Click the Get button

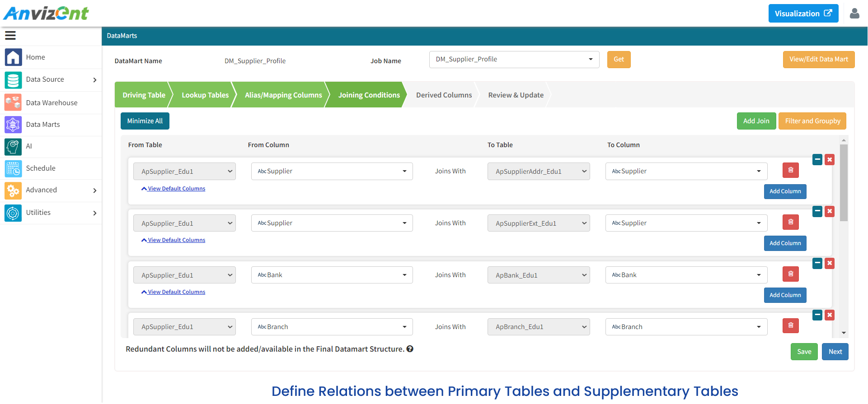(619, 60)
